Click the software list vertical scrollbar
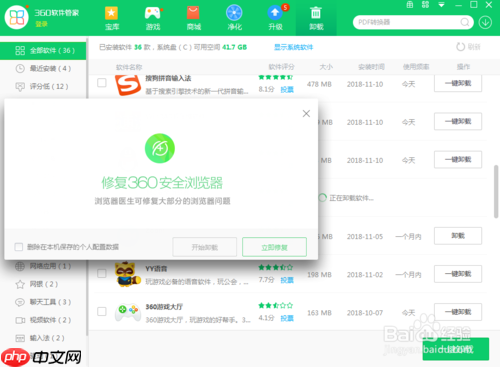This screenshot has height=367, width=500. [496, 191]
